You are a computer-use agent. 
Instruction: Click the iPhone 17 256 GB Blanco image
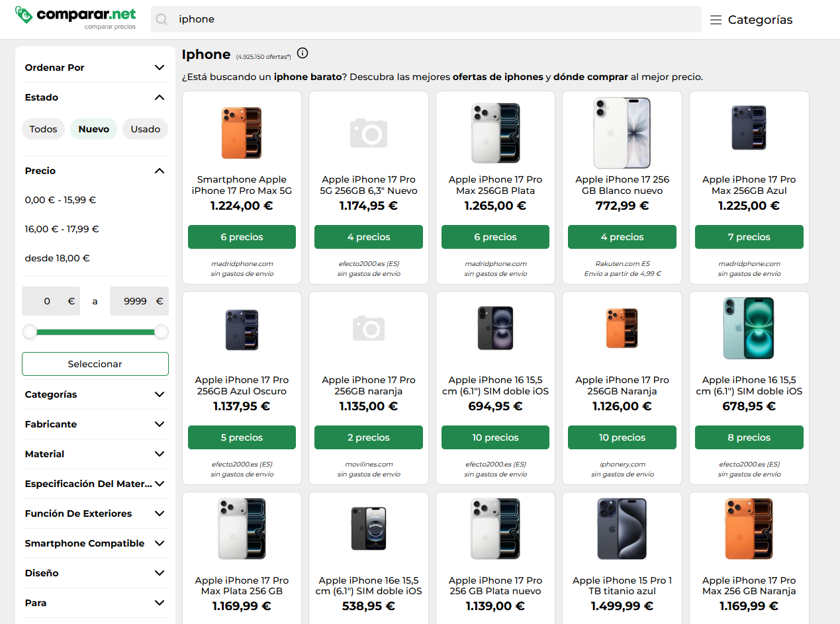tap(622, 132)
